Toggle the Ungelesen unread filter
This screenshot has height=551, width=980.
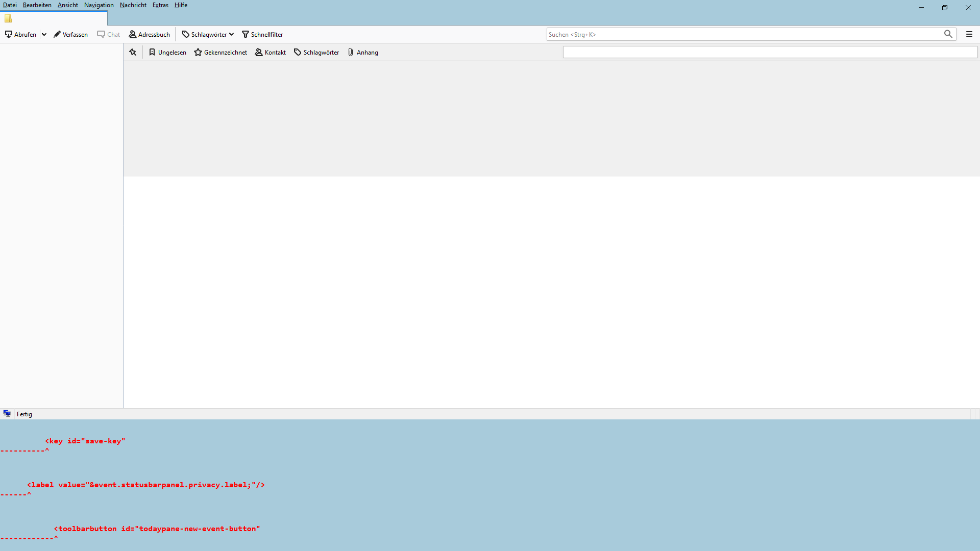coord(167,53)
